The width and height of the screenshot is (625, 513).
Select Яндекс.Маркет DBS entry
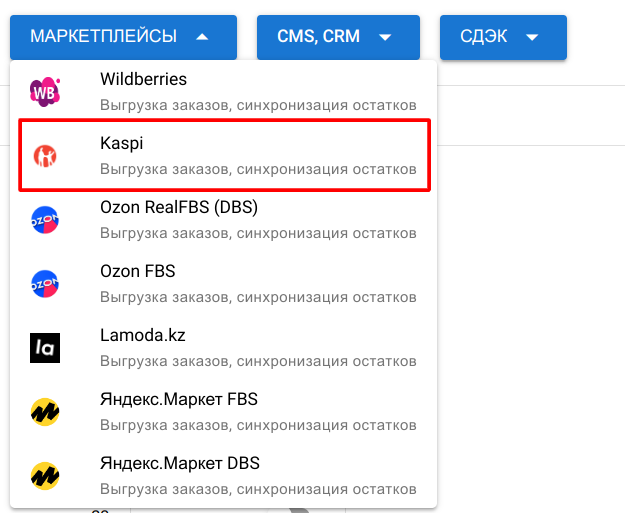[x=224, y=476]
